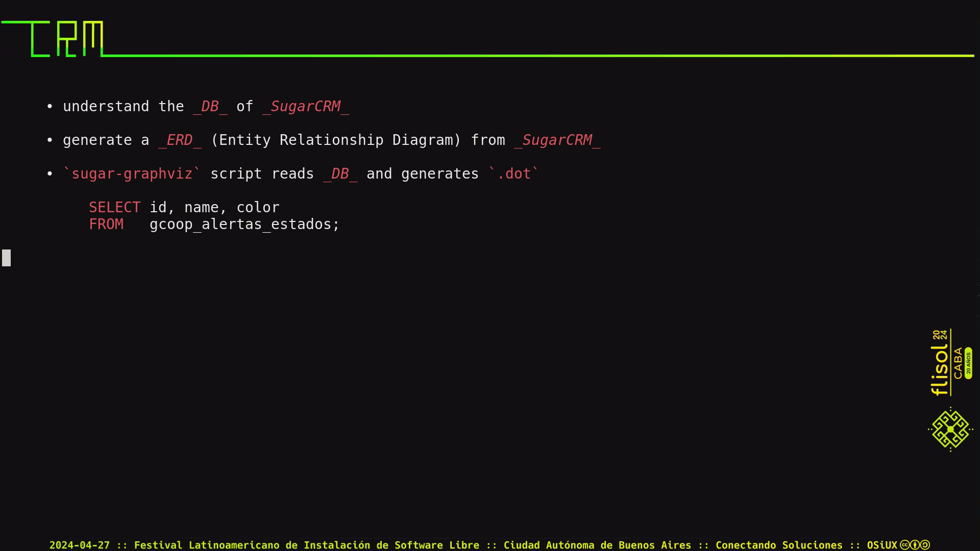The image size is (980, 551).
Task: Click the table name gcoop_alertas_estados
Action: pyautogui.click(x=240, y=224)
